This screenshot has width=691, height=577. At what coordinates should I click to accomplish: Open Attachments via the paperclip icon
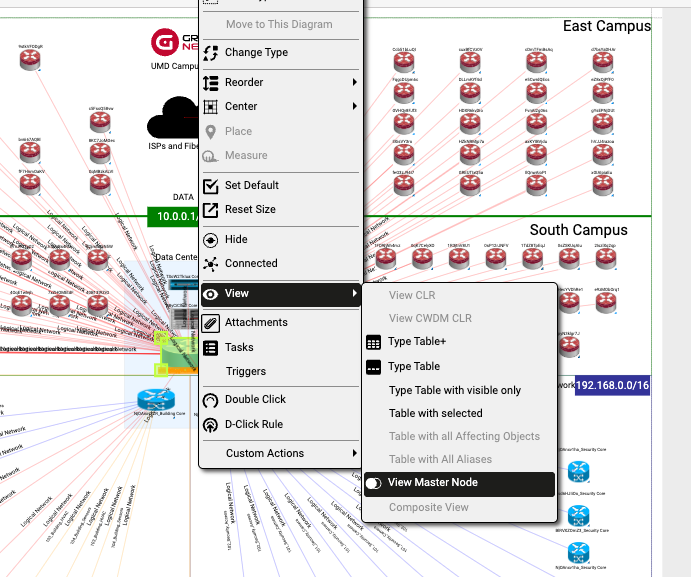(x=210, y=323)
